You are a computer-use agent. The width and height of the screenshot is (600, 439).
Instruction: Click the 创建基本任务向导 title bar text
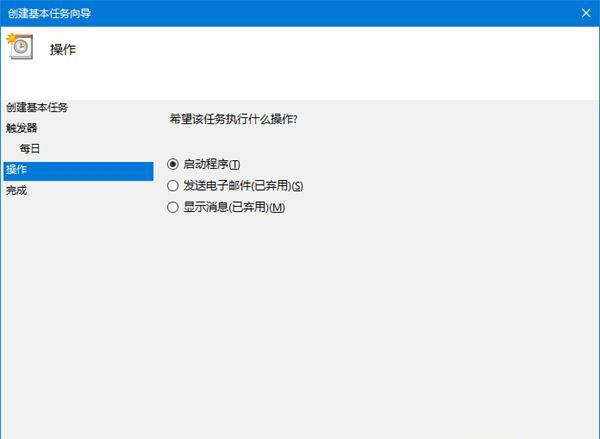(x=48, y=13)
